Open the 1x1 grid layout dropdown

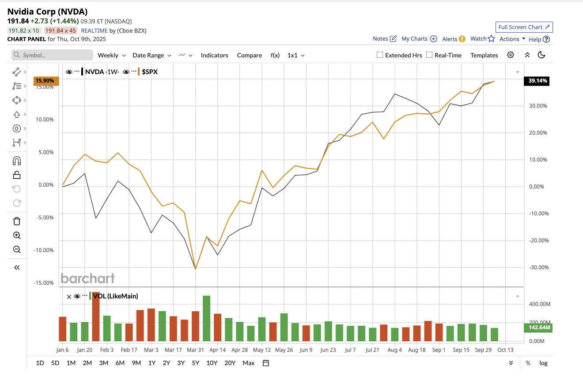pyautogui.click(x=296, y=55)
